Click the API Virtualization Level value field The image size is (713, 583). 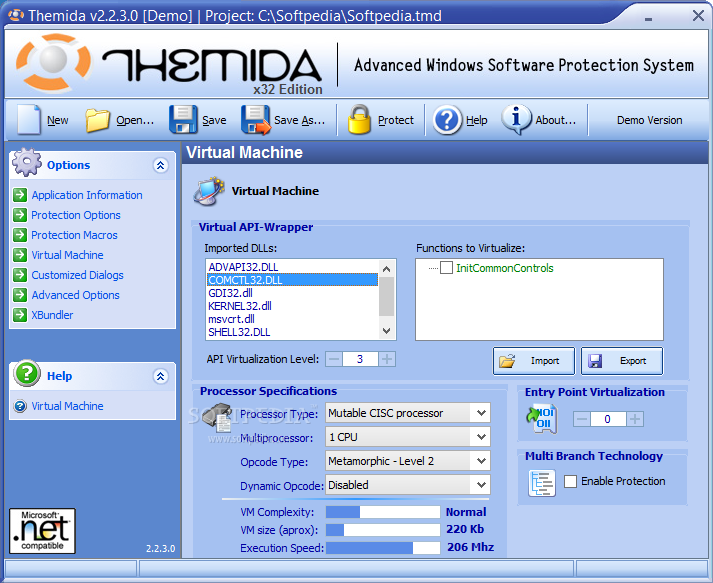tap(360, 359)
